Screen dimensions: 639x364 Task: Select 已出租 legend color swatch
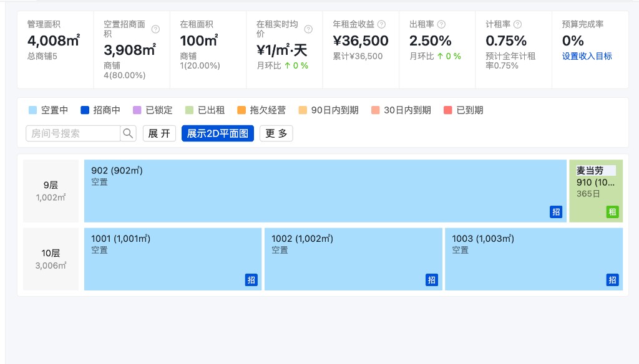pyautogui.click(x=189, y=110)
